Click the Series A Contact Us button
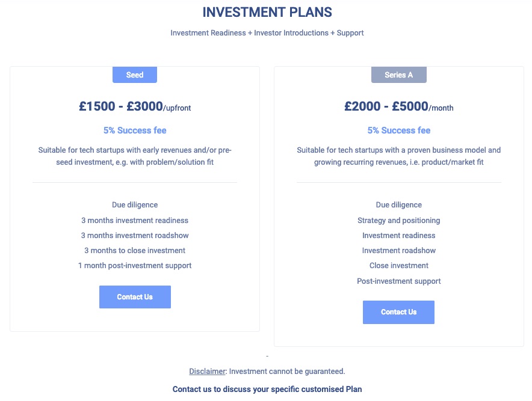This screenshot has width=532, height=401. tap(398, 312)
